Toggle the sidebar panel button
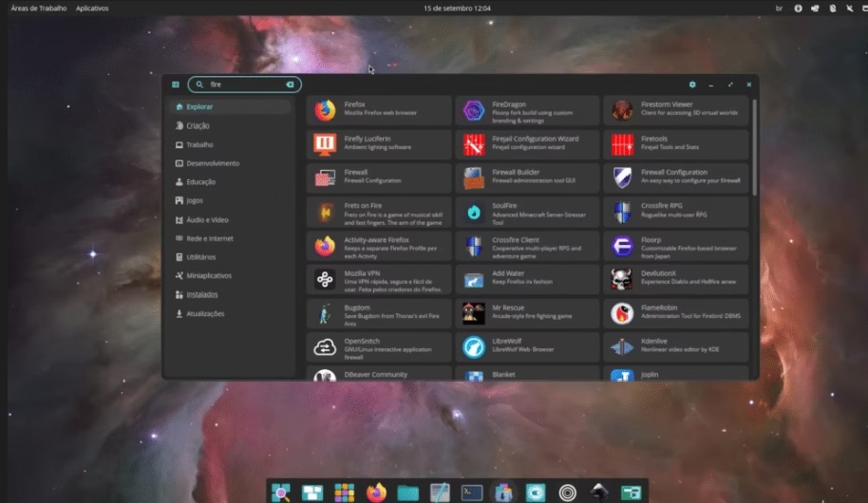This screenshot has height=503, width=868. pyautogui.click(x=176, y=84)
